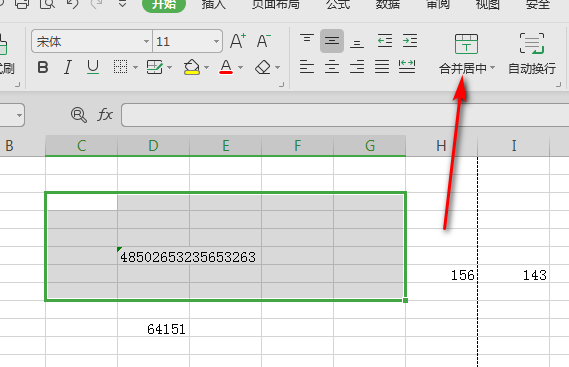Open the 数据 tab
569x367 pixels.
(388, 5)
